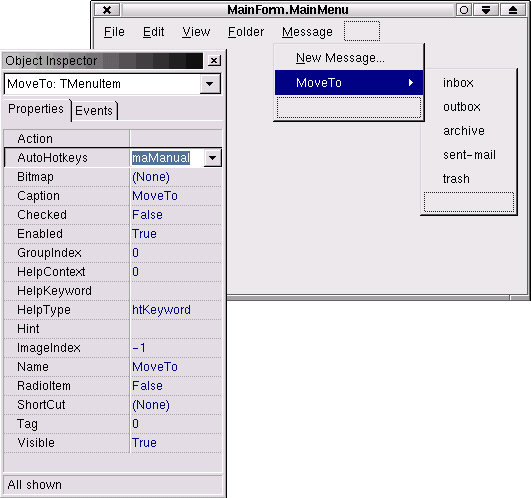
Task: Click the down-arrow button in MainMenu title bar
Action: [486, 10]
